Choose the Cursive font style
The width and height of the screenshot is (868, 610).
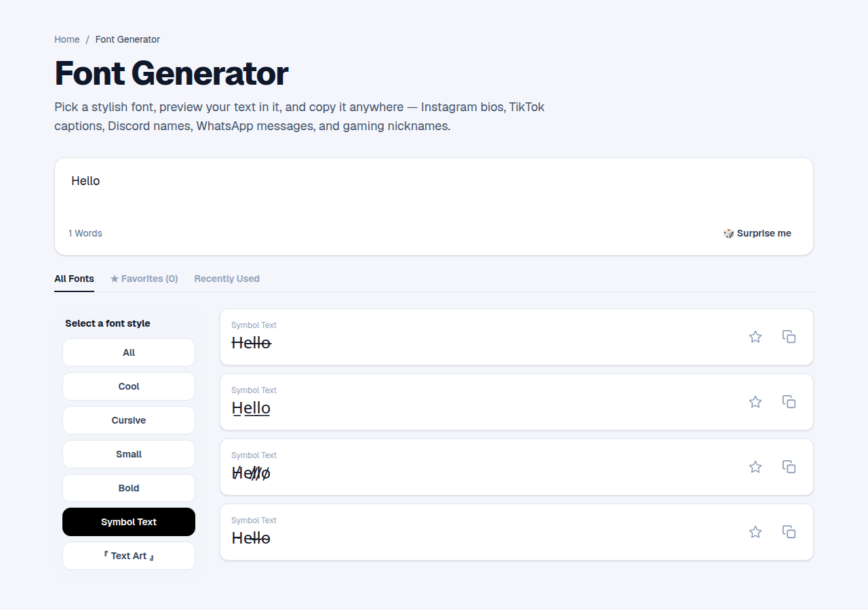click(129, 420)
